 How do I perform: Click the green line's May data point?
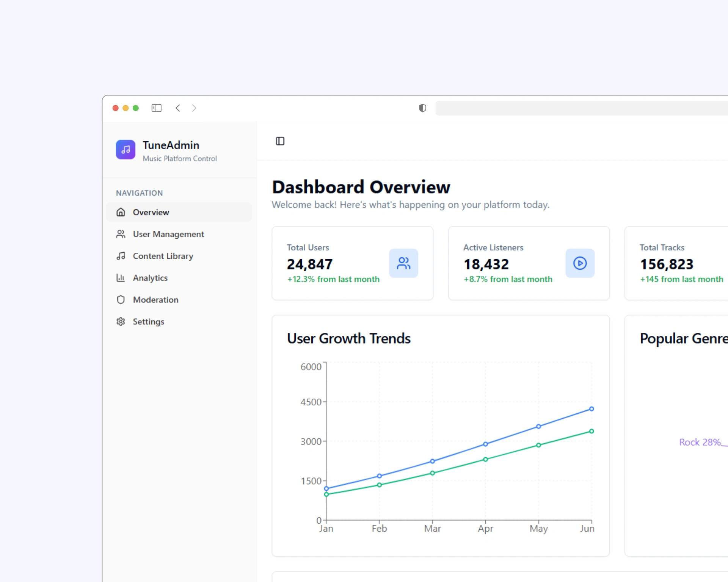[x=538, y=445]
